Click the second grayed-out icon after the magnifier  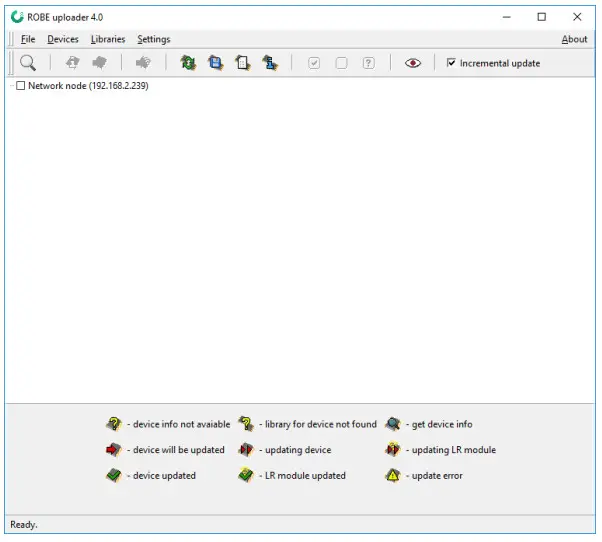[99, 63]
